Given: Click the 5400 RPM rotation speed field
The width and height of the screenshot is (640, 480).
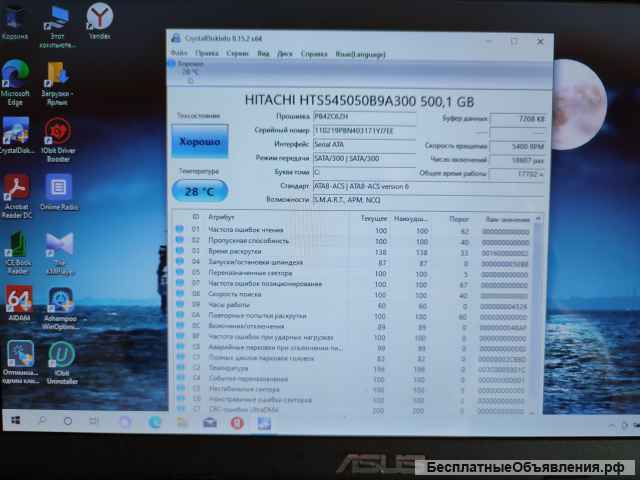Looking at the screenshot, I should (x=517, y=147).
